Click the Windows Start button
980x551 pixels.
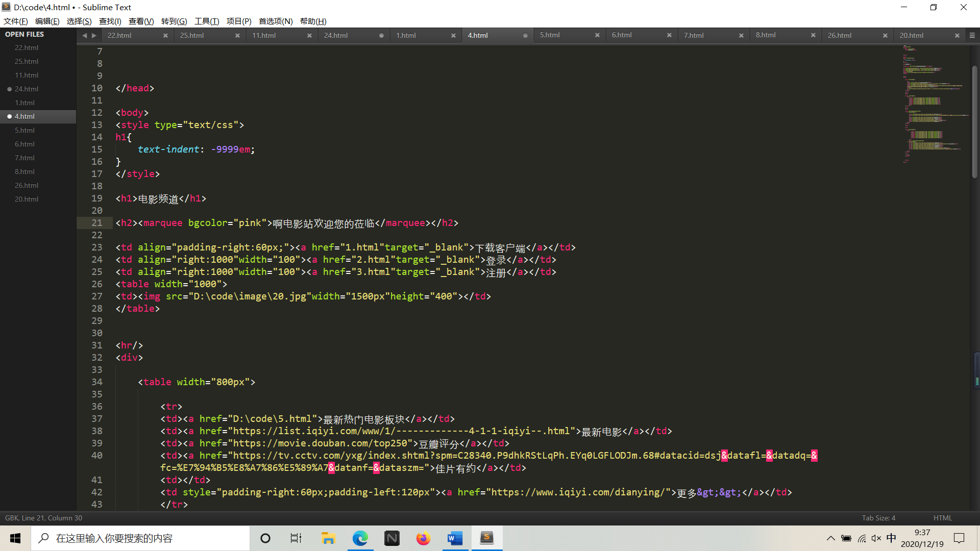(15, 538)
